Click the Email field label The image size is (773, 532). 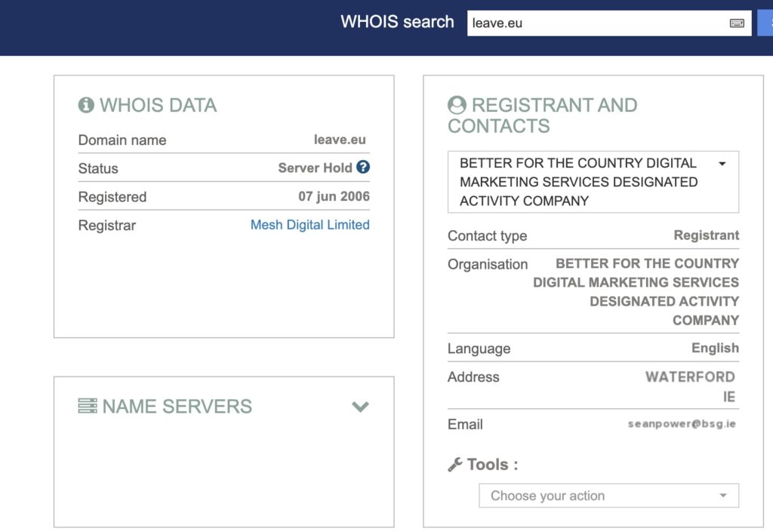465,424
